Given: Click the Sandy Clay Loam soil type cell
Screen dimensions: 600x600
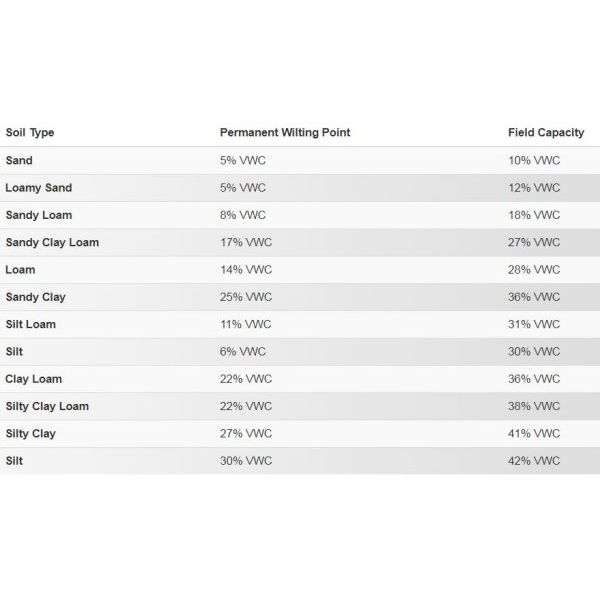Looking at the screenshot, I should pyautogui.click(x=52, y=242).
